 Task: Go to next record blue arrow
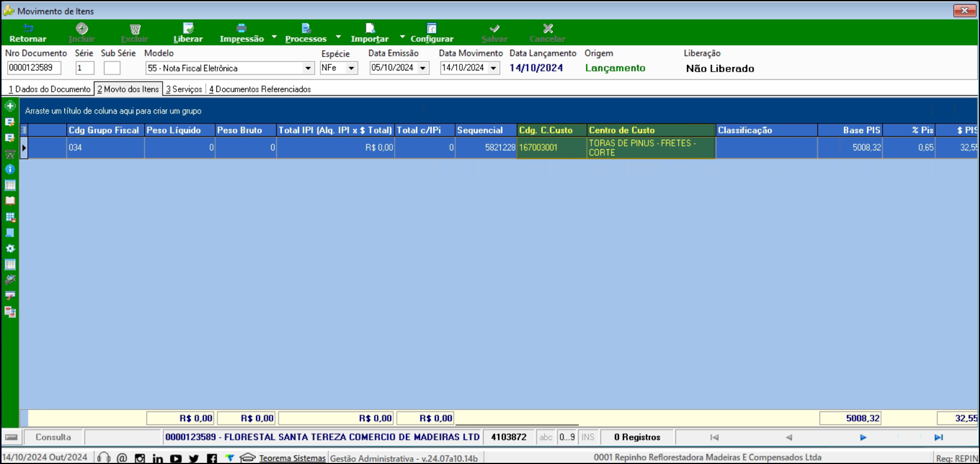coord(863,437)
